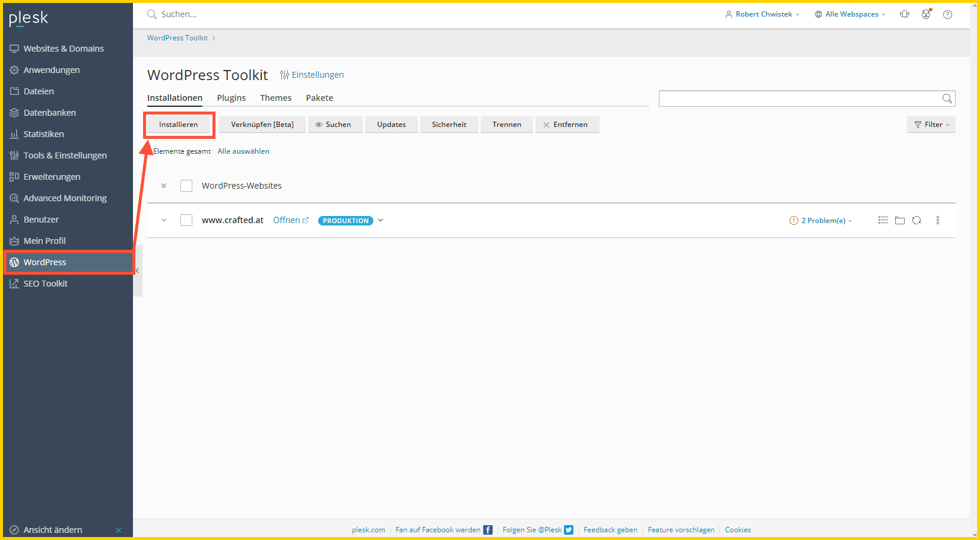Screen dimensions: 980x540
Task: Click the WordPress logo icon in sidebar
Action: point(14,262)
